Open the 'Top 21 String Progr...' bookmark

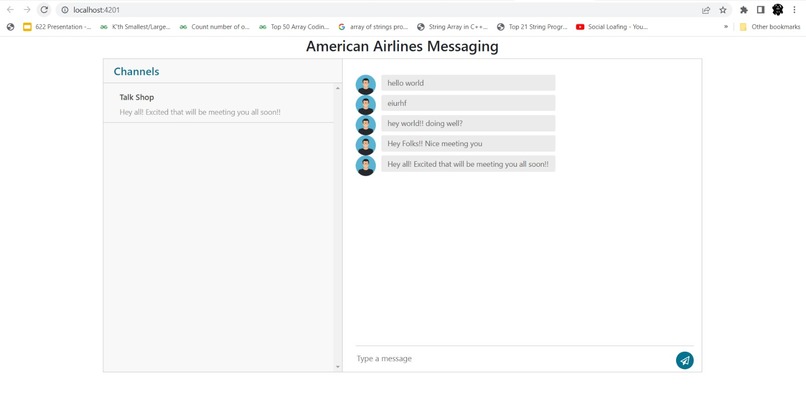pyautogui.click(x=532, y=27)
